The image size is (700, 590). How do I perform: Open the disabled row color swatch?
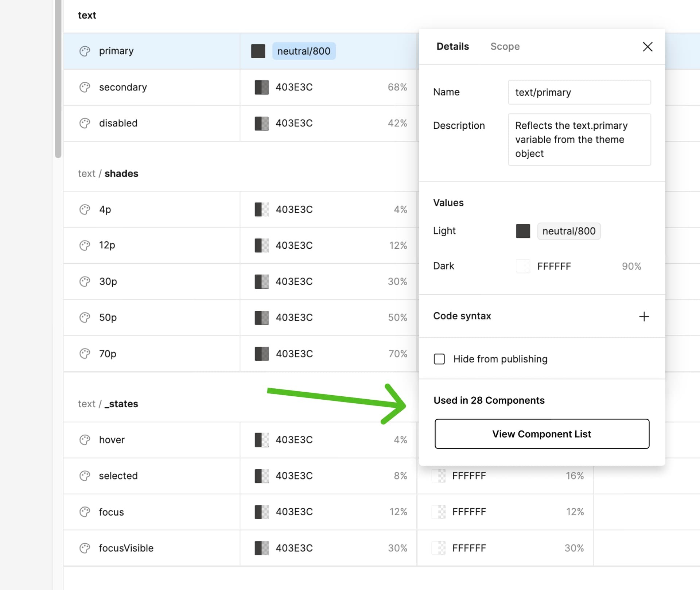(x=261, y=123)
